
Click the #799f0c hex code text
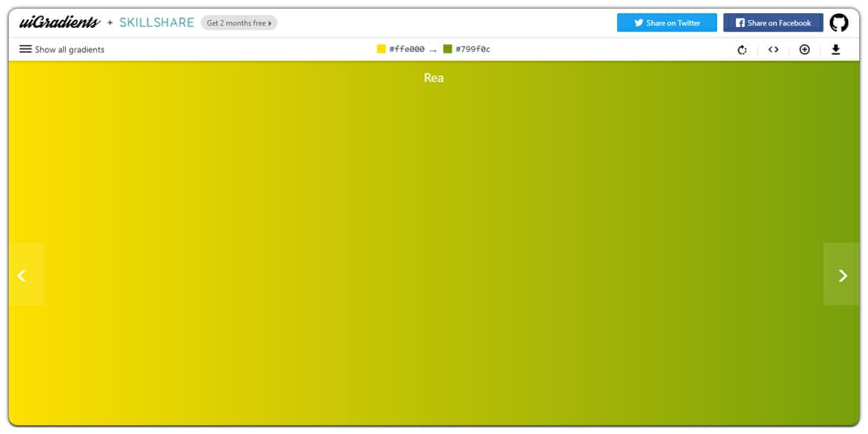click(473, 49)
